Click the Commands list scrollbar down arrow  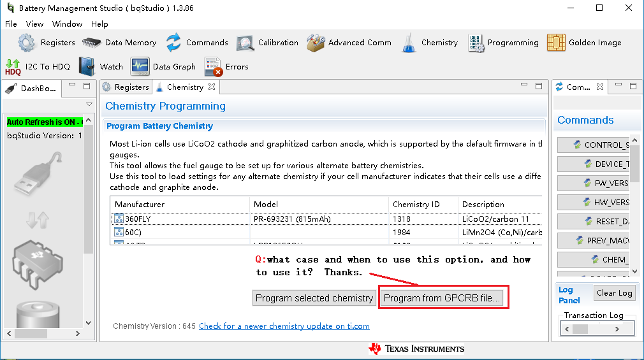(635, 271)
